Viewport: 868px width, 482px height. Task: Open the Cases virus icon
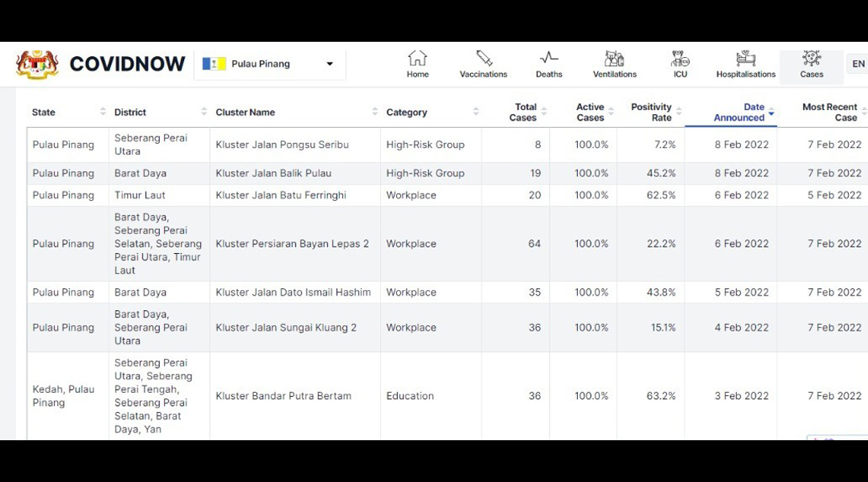pos(812,58)
